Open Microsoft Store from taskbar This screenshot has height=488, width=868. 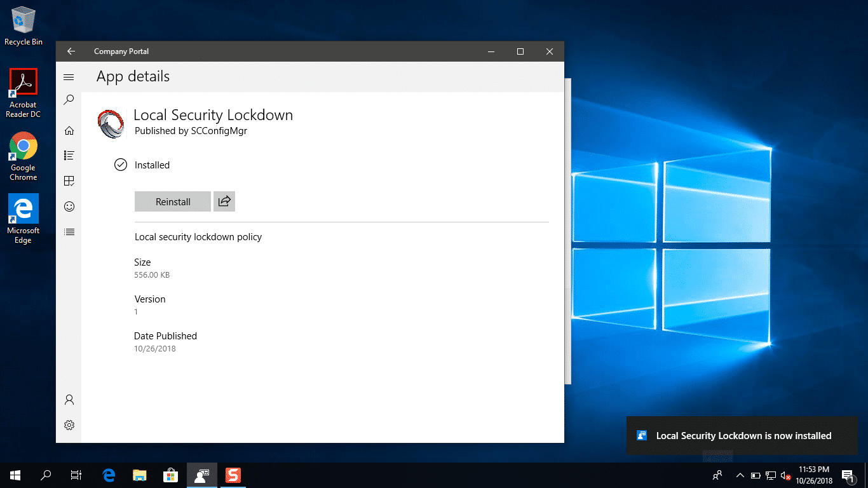pos(170,475)
